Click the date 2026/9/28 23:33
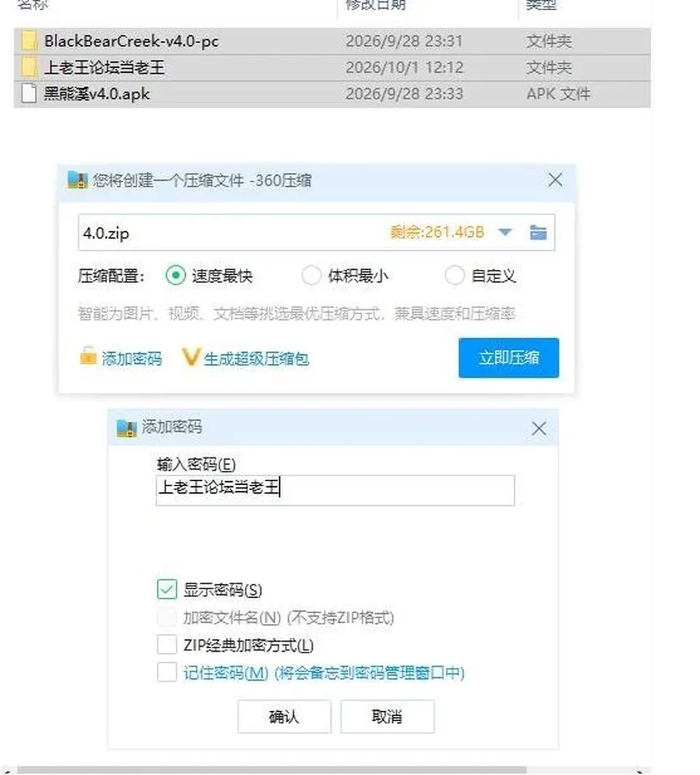The height and width of the screenshot is (775, 700). [x=405, y=93]
